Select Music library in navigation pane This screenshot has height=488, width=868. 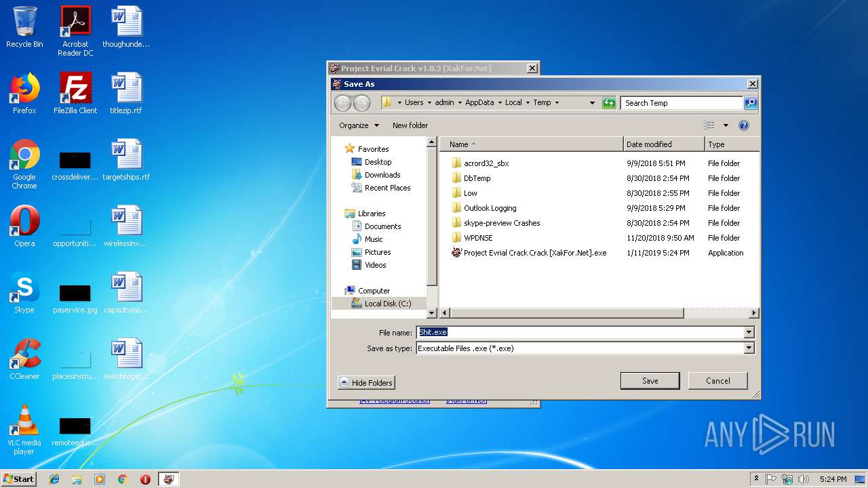(367, 239)
